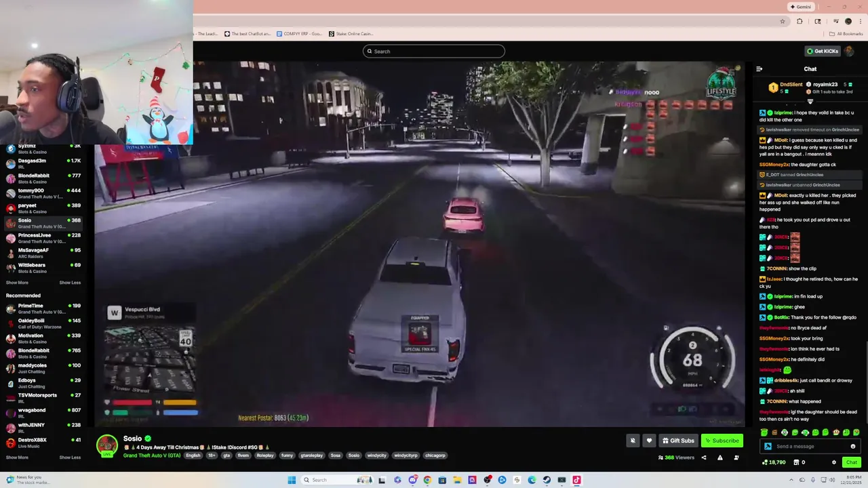This screenshot has width=868, height=488.
Task: Click the royalmk23 gifter in the leaderboard
Action: coord(825,85)
